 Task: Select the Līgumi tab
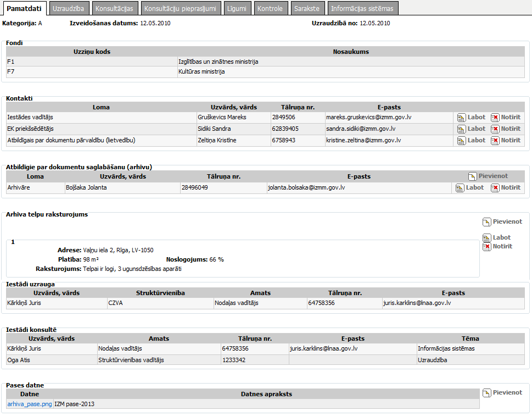[238, 8]
